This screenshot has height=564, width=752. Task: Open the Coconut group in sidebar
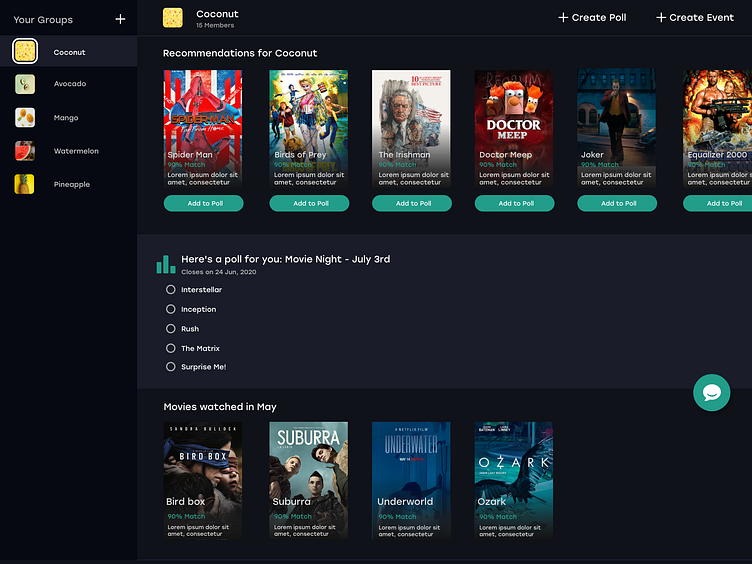pos(69,51)
